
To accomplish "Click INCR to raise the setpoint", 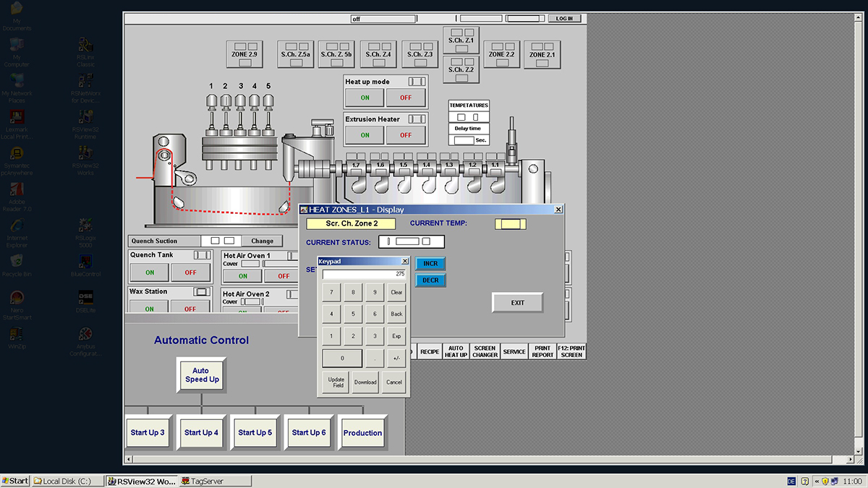I will (x=430, y=264).
